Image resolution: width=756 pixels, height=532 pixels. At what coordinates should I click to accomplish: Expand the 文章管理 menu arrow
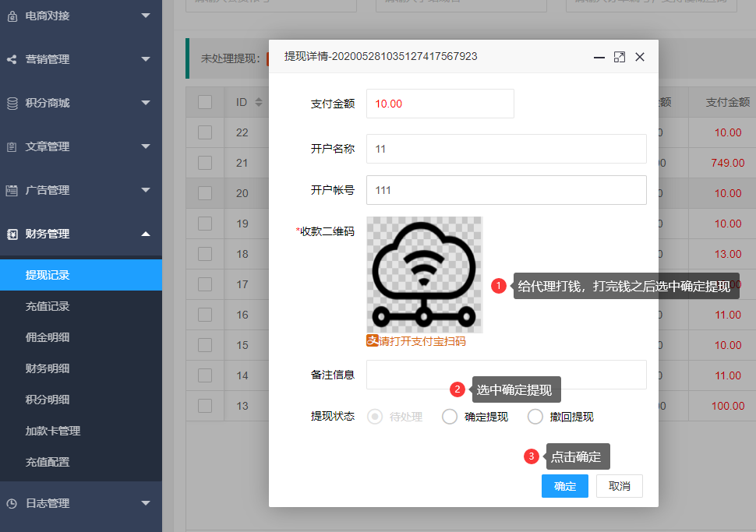click(146, 146)
